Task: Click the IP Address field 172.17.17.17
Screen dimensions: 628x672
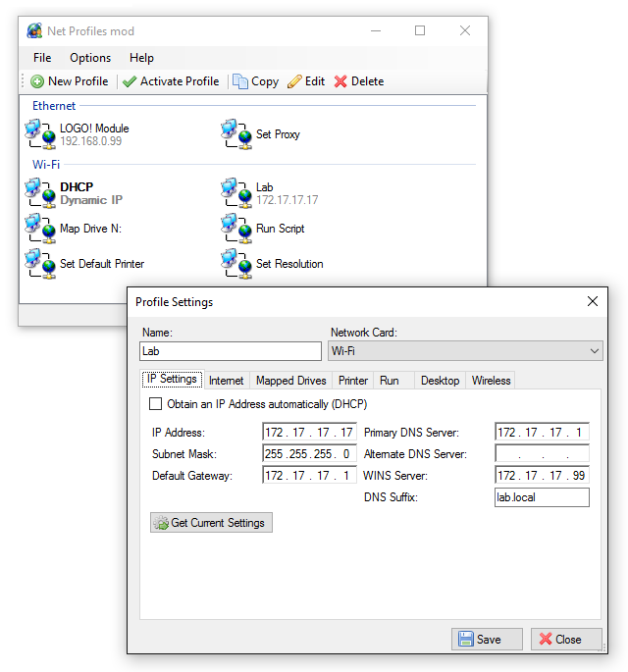Action: (309, 432)
